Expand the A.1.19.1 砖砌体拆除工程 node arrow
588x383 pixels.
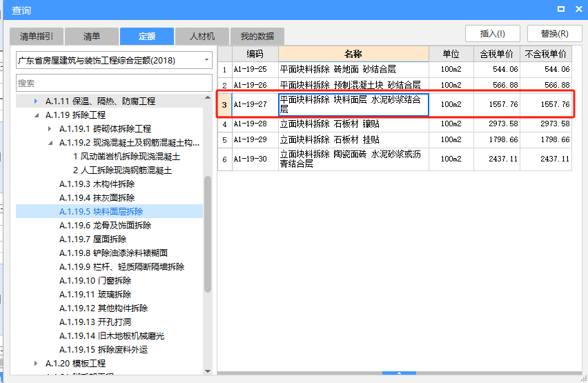point(50,128)
